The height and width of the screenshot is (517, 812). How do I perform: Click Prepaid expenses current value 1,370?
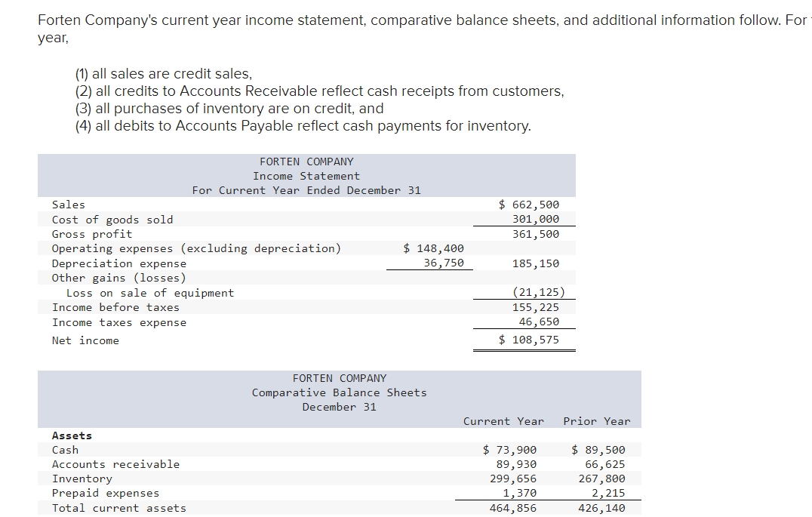[520, 493]
